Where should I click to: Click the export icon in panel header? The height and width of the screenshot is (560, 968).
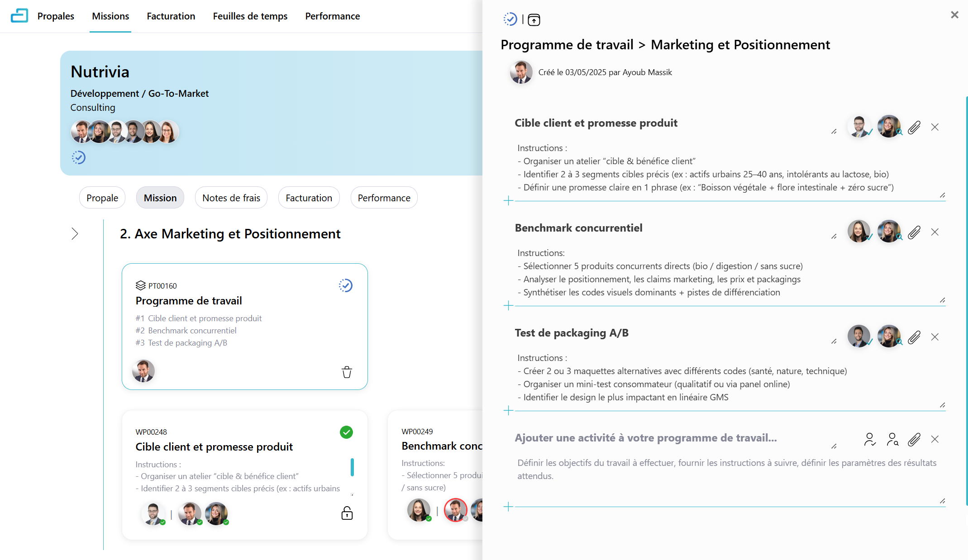(x=534, y=20)
